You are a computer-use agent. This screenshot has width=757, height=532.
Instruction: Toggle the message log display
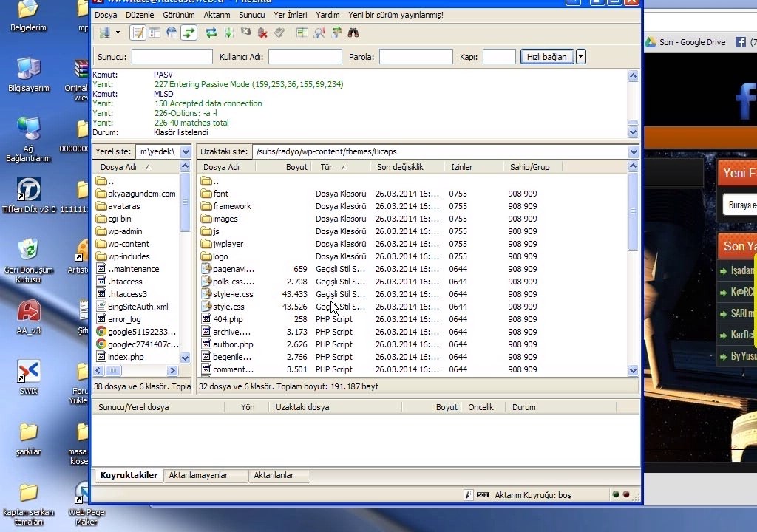138,33
